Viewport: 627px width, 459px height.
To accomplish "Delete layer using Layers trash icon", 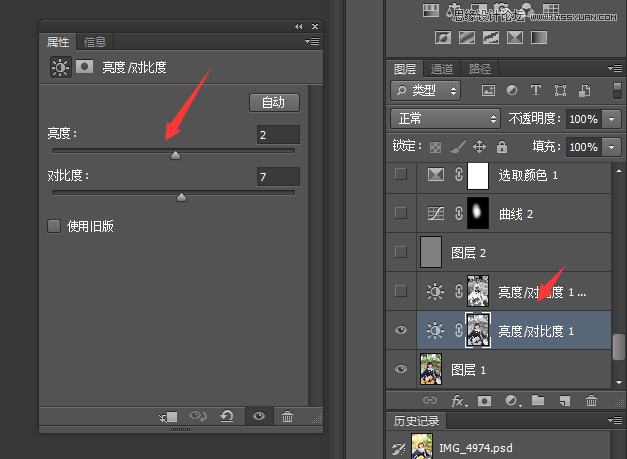I will 591,400.
